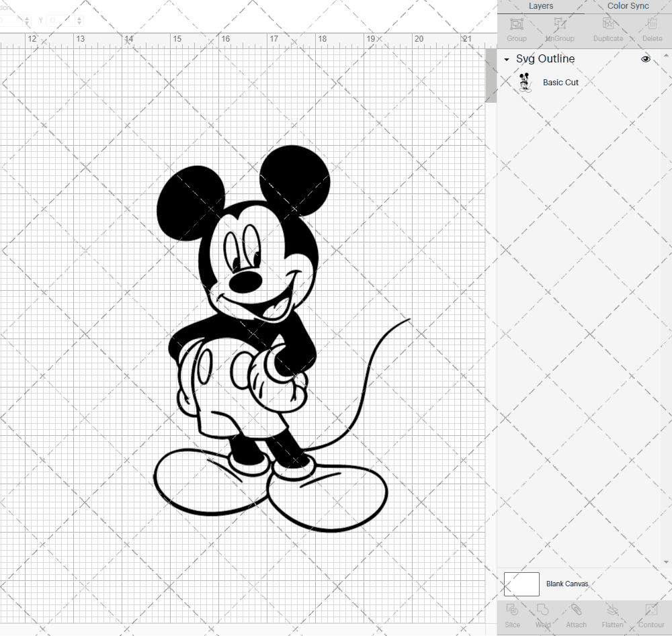
Task: Click the X position stepper arrows
Action: (27, 21)
